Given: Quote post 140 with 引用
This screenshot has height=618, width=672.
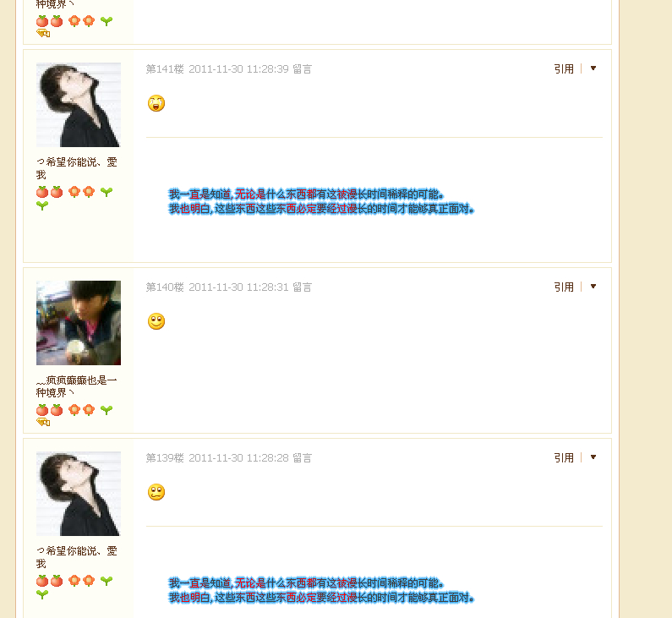Looking at the screenshot, I should pos(564,287).
